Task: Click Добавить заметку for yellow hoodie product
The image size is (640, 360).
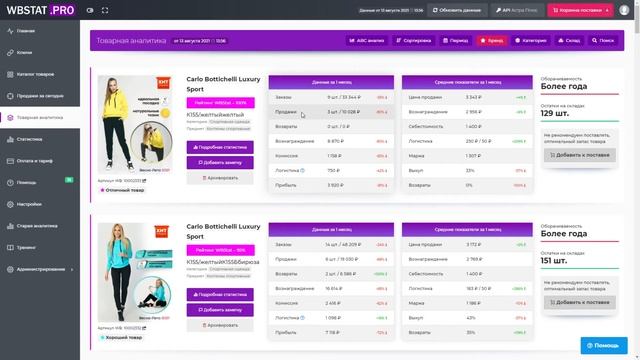Action: pos(220,162)
